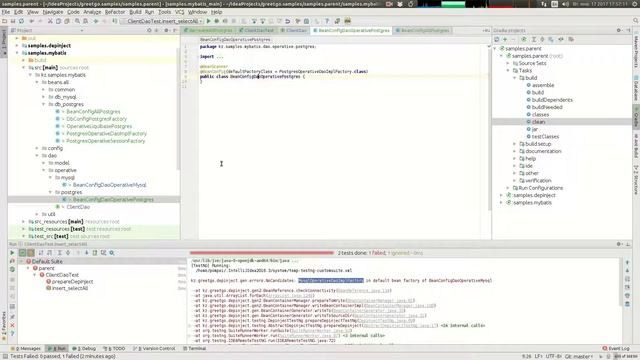Viewport: 640px width, 360px height.
Task: Collapse the Tasks node in Gradle tree
Action: pyautogui.click(x=508, y=71)
